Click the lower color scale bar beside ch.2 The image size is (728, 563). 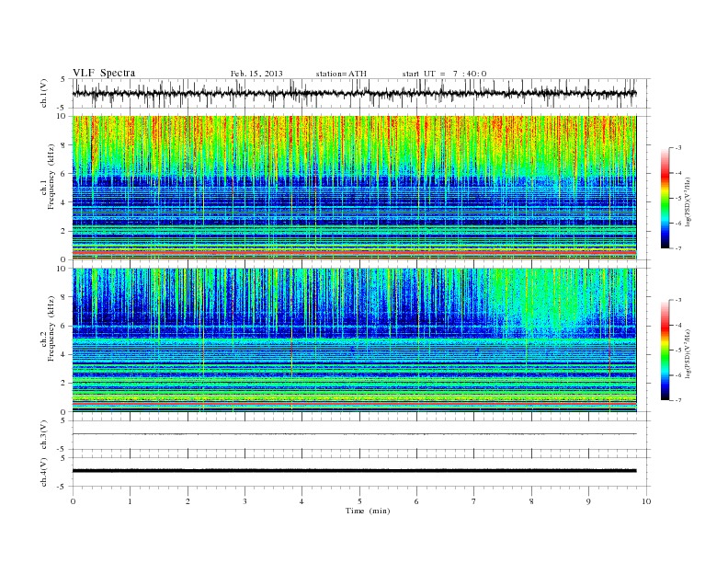665,350
